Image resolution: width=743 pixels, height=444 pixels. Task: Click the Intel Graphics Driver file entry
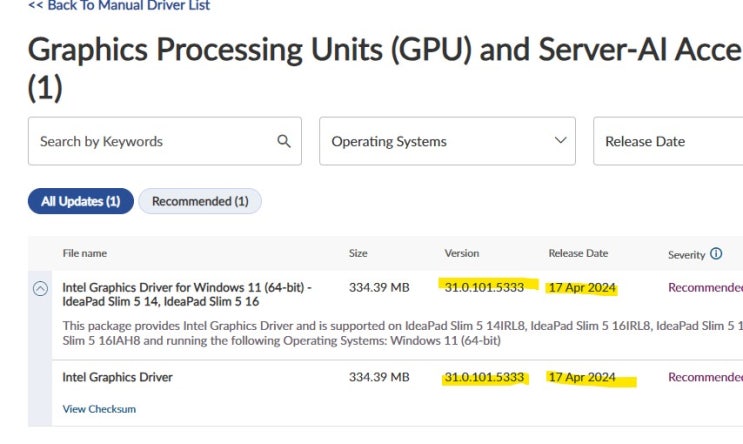(117, 377)
